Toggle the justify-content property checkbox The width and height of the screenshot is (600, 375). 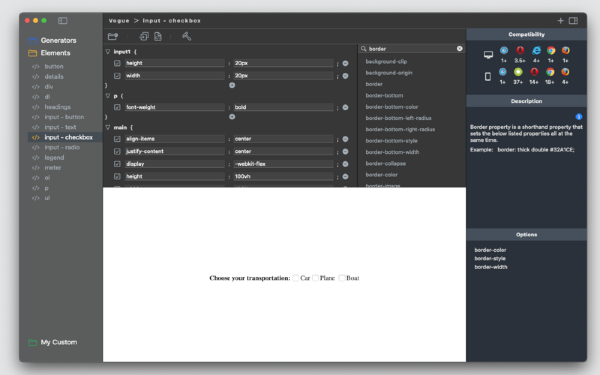coord(117,152)
